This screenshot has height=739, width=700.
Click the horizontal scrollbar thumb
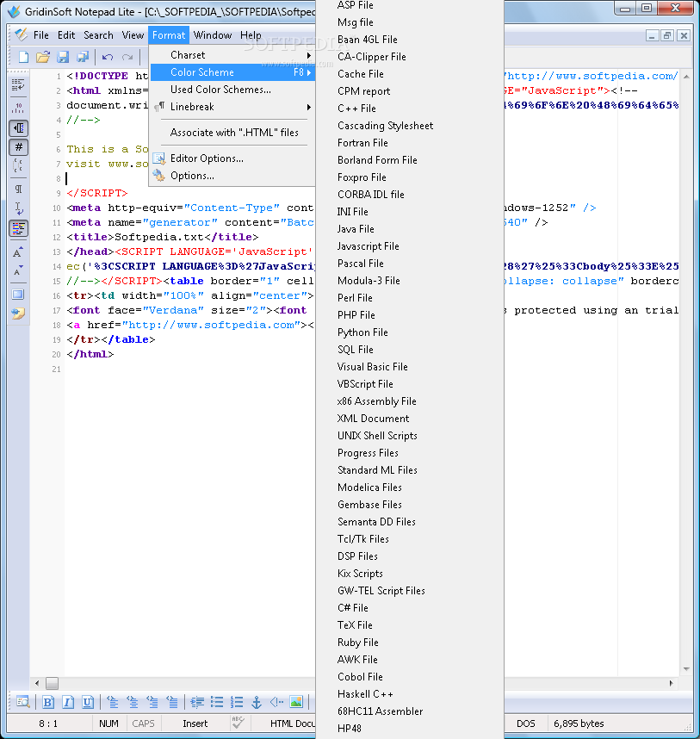coord(52,683)
